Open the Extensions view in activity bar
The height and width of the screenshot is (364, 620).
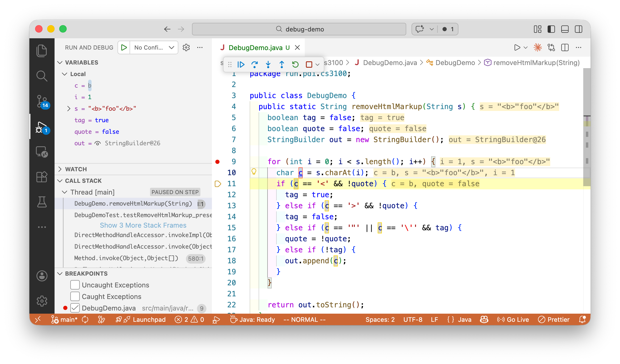[x=42, y=177]
